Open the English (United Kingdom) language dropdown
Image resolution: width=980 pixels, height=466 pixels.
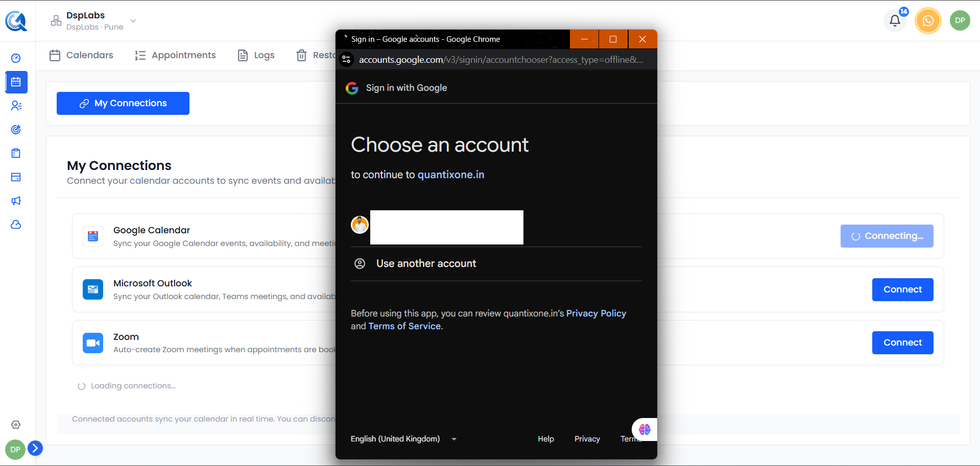403,439
